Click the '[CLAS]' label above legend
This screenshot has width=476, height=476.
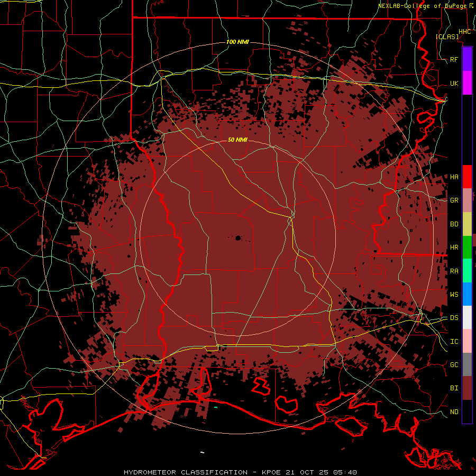pos(447,36)
